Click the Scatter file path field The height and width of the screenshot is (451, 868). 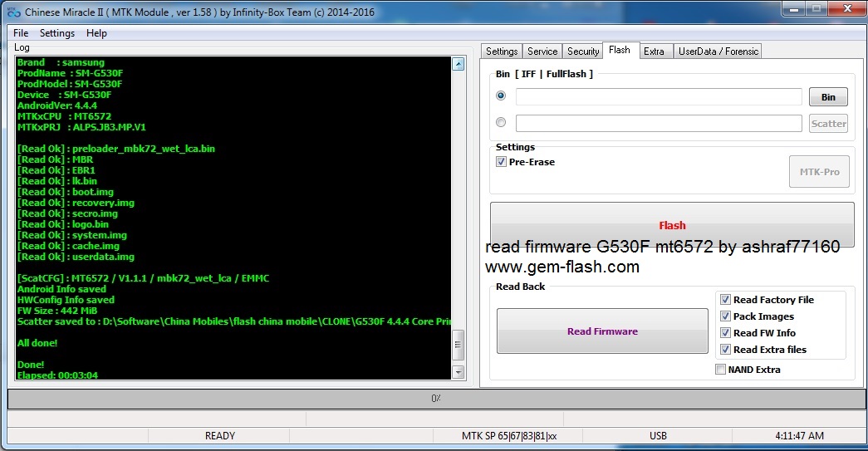pos(659,124)
